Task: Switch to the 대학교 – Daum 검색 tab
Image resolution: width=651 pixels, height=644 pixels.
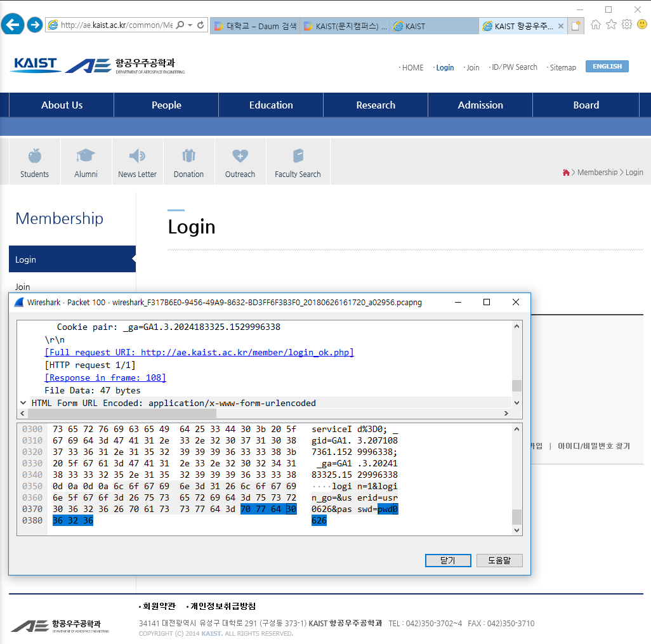Action: [255, 26]
